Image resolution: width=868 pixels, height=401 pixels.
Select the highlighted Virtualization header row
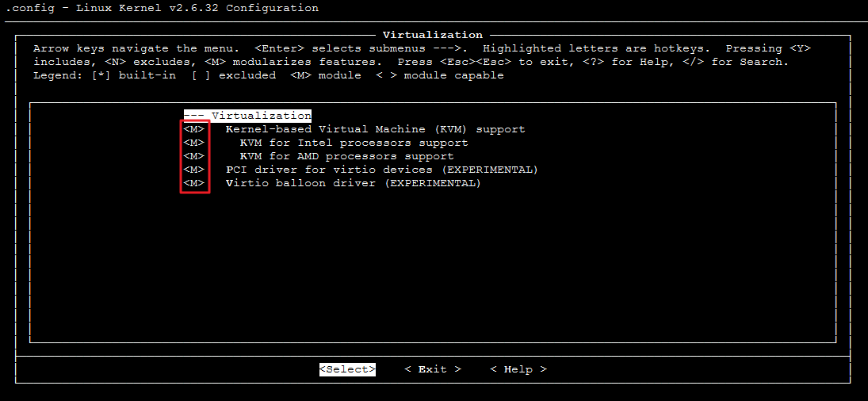247,116
